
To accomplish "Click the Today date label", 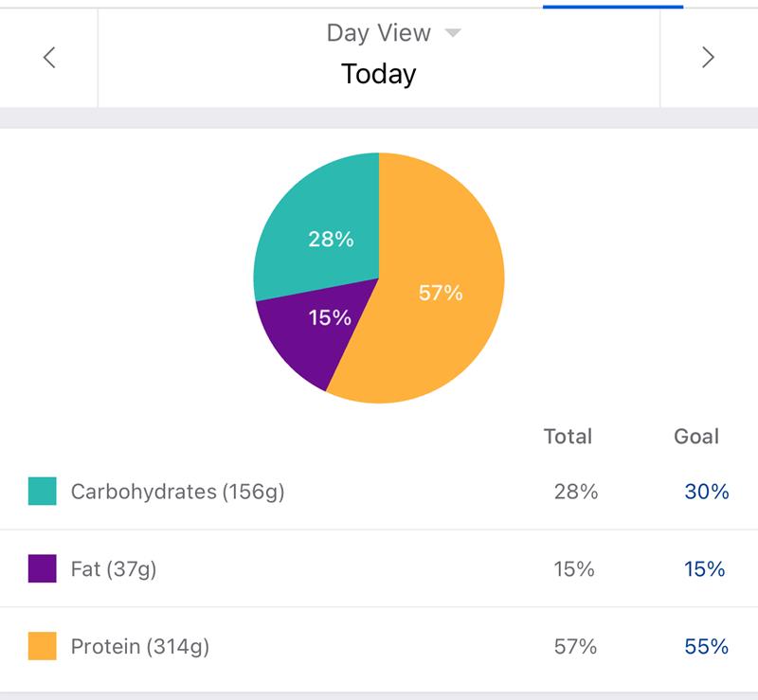I will [x=379, y=74].
